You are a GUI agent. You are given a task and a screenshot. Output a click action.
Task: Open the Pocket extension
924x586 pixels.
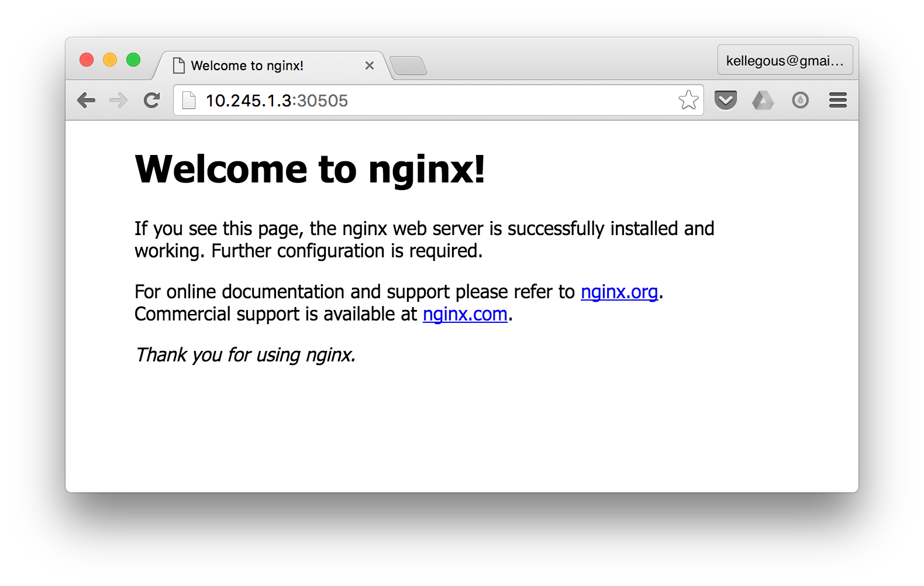click(725, 101)
